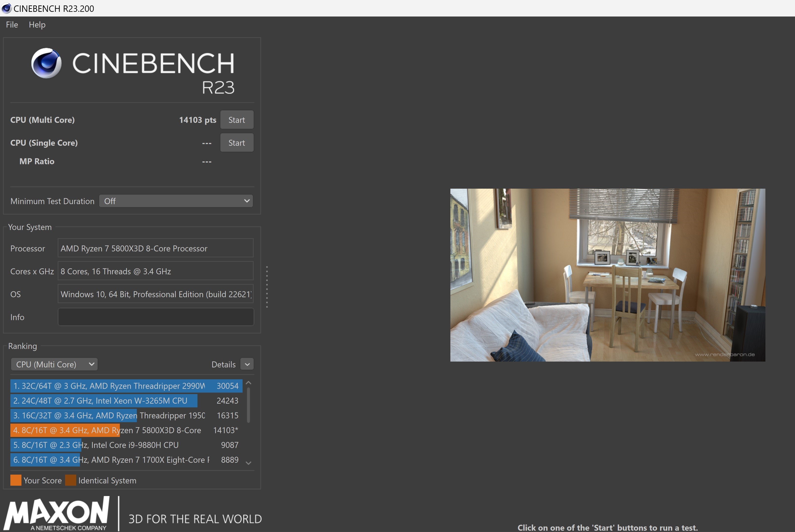Click the Info input field

[x=156, y=316]
